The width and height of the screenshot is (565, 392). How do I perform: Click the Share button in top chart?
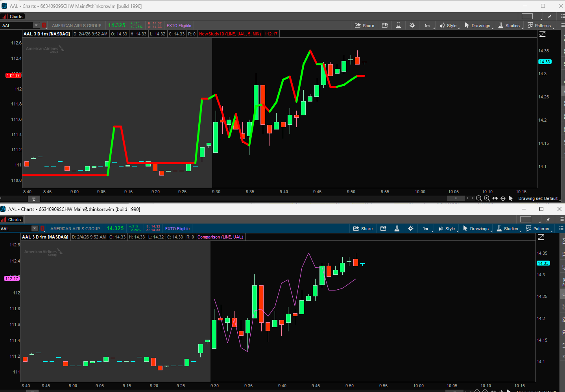pos(364,26)
